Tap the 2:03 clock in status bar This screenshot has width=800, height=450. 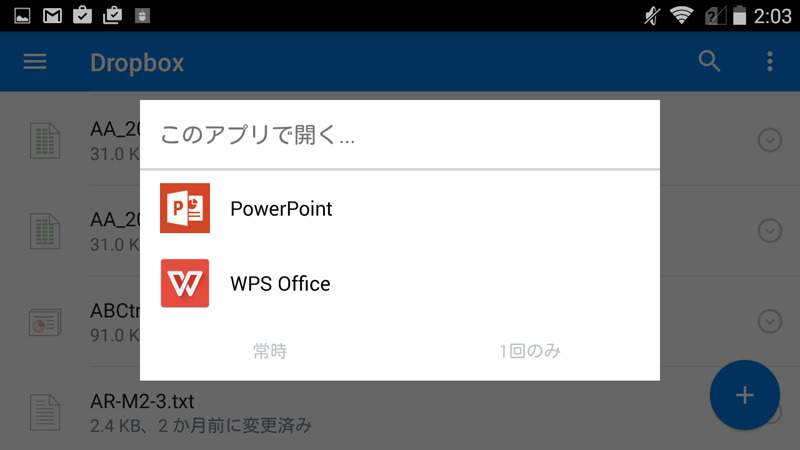772,16
